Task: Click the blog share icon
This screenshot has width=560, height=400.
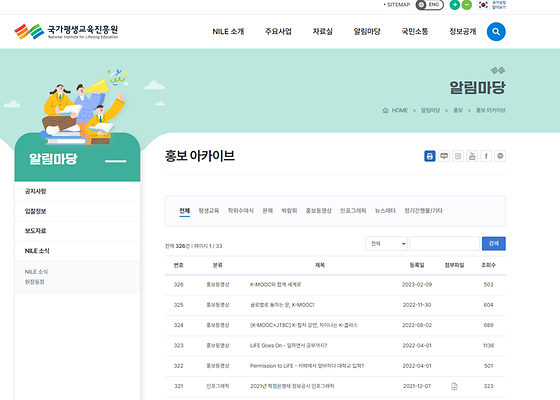Action: coord(444,156)
